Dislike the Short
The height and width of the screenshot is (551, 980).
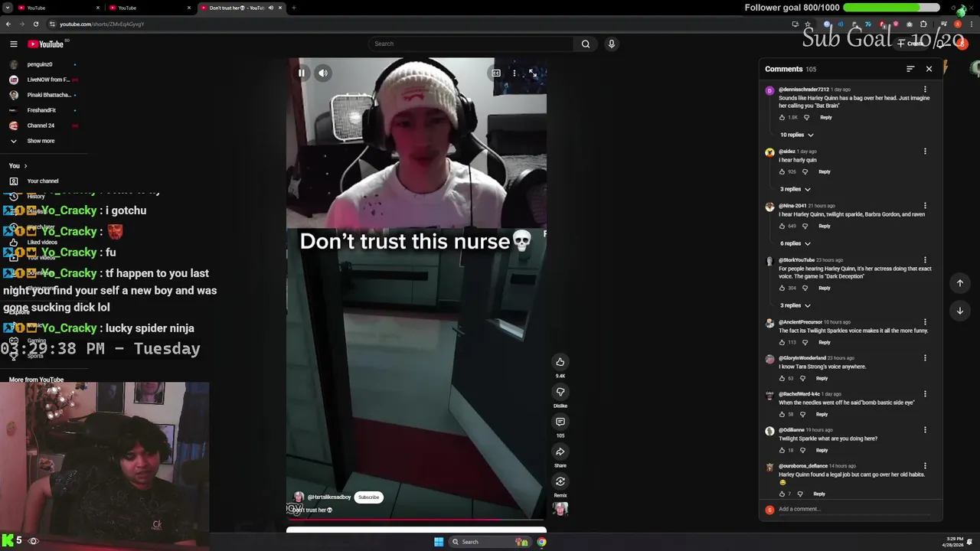click(x=560, y=392)
